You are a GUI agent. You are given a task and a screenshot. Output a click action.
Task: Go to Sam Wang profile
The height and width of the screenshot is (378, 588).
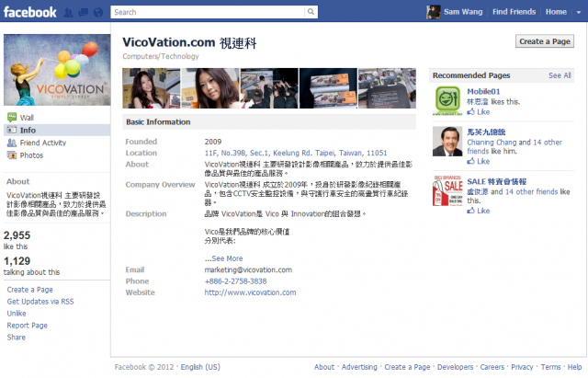[x=463, y=12]
